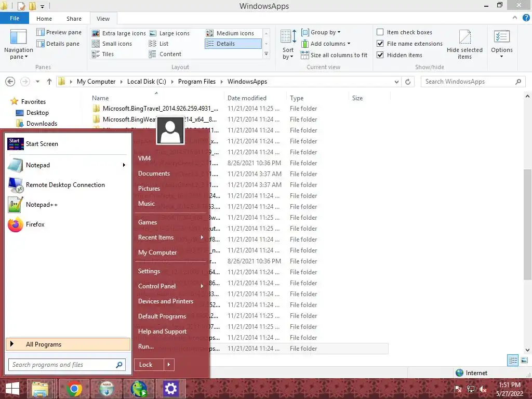Viewport: 532px width, 399px height.
Task: Collapse the ribbon
Action: click(515, 18)
